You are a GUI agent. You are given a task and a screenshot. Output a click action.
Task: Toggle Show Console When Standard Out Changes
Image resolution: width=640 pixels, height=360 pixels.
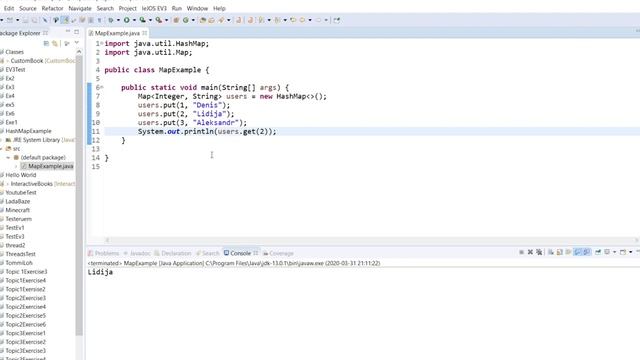click(577, 252)
